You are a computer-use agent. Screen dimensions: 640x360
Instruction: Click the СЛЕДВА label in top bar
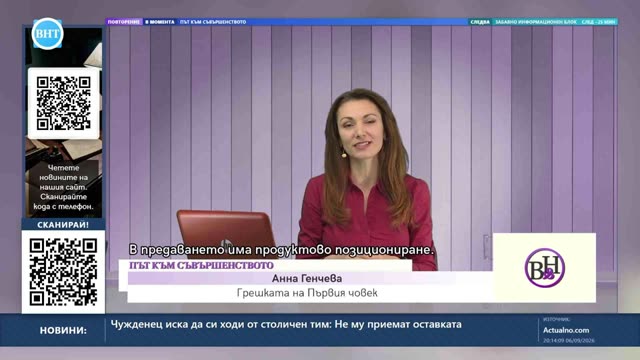click(x=480, y=22)
